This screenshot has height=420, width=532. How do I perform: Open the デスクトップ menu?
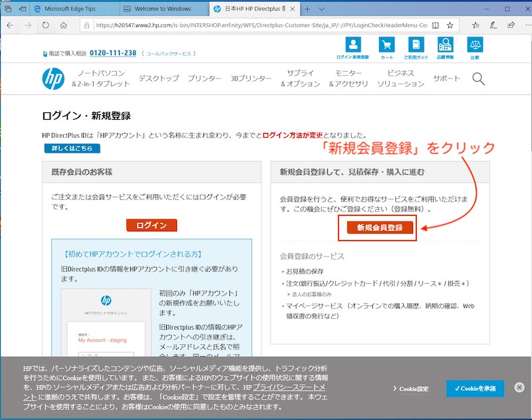(159, 78)
